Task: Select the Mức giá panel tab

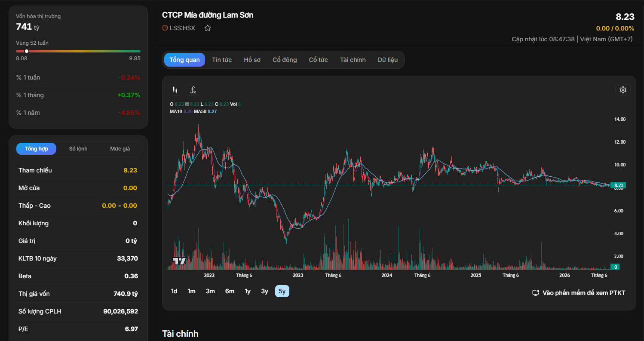Action: pos(120,149)
